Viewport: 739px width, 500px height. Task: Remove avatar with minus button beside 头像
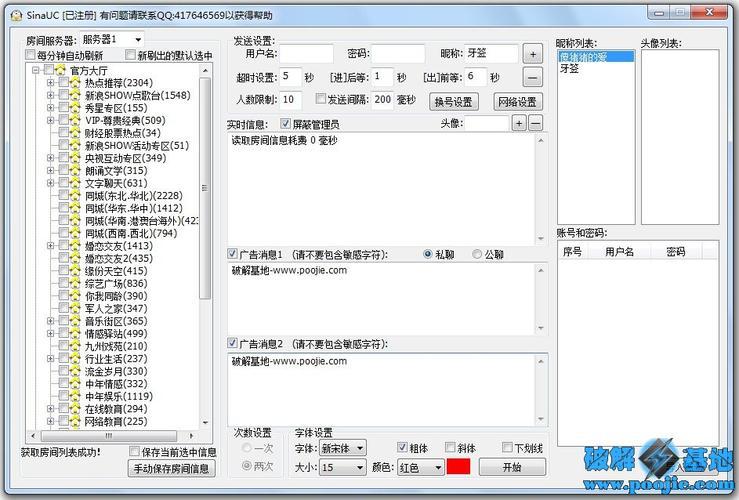click(x=535, y=123)
